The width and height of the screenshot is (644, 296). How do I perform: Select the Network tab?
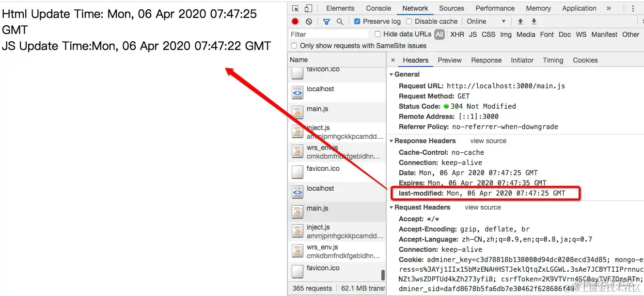[415, 8]
